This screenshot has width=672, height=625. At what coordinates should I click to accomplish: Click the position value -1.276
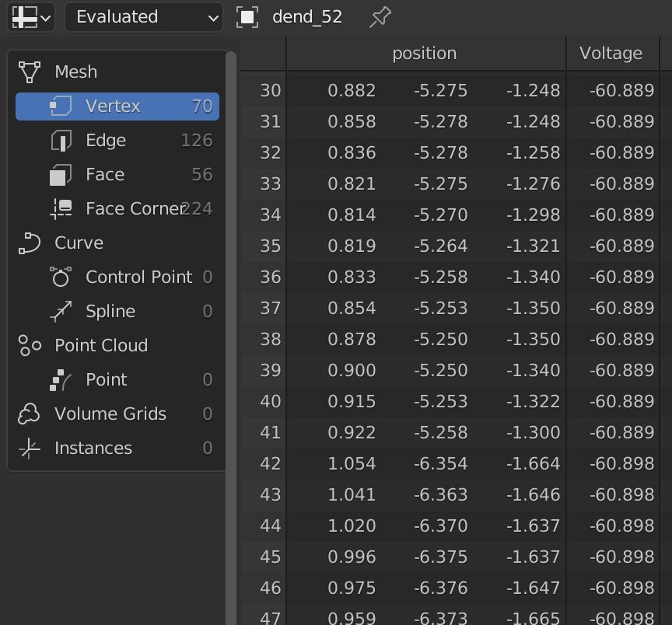(533, 184)
